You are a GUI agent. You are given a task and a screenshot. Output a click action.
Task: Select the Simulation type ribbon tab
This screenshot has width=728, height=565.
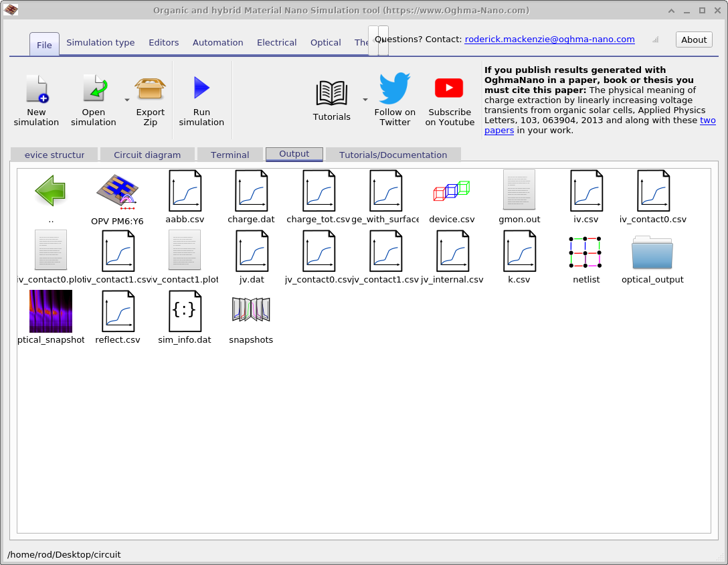pos(100,42)
